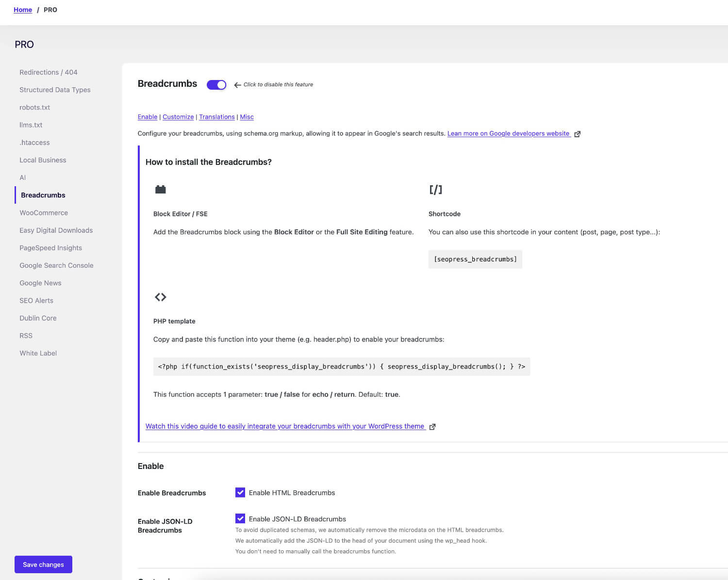The image size is (728, 580).
Task: Click the left arrow beside disable feature hint
Action: click(237, 85)
